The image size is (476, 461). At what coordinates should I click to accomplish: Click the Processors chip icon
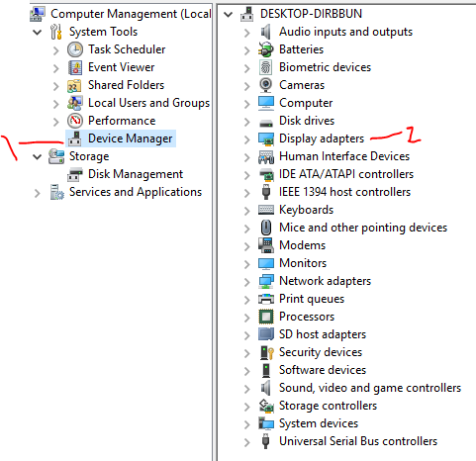[266, 317]
